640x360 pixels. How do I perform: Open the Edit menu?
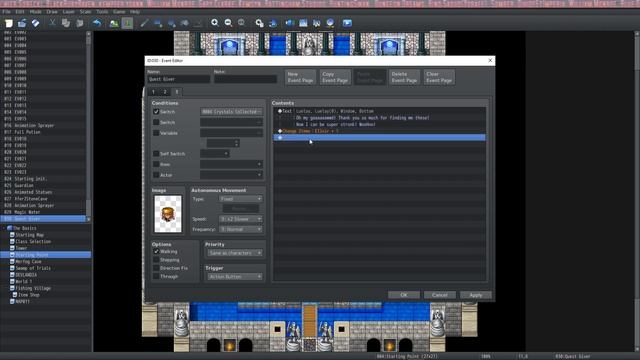point(20,12)
